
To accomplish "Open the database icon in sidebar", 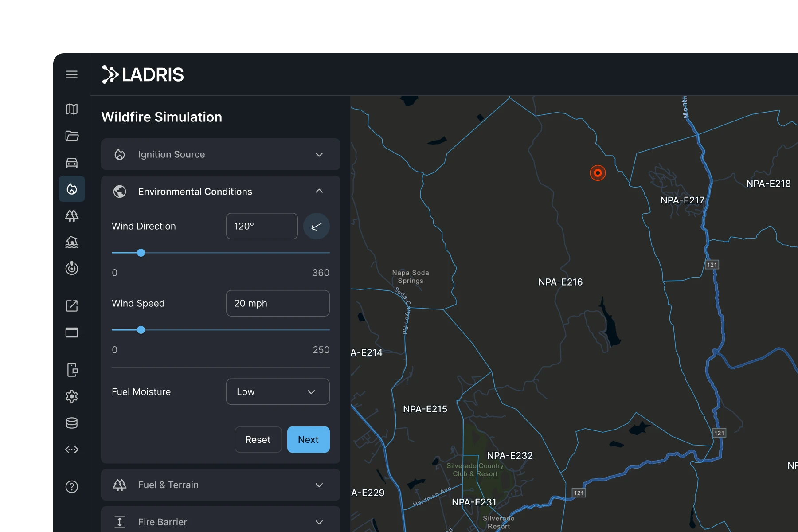I will [71, 423].
